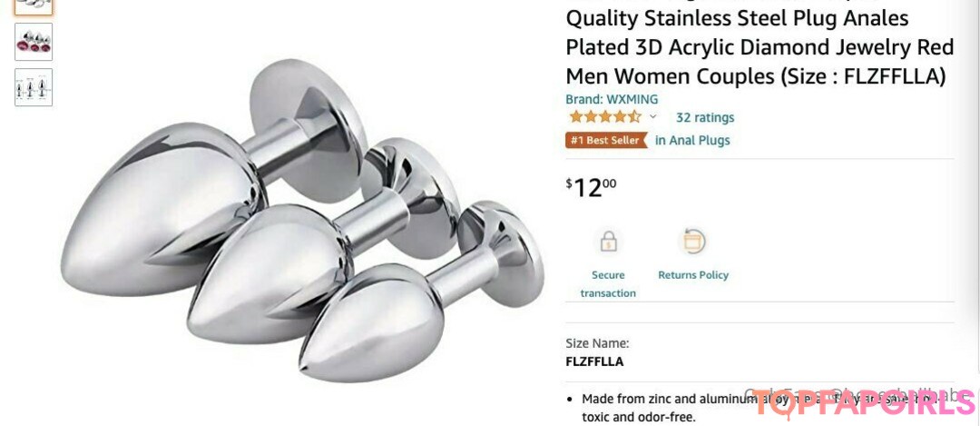Select the FLZFFLLA size value

pos(594,362)
